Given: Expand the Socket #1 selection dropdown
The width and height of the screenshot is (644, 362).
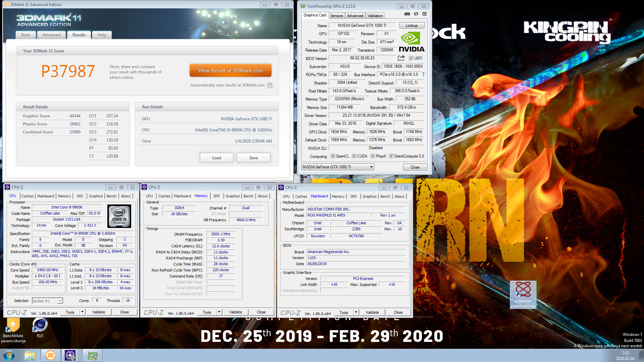Looking at the screenshot, I should pos(60,301).
